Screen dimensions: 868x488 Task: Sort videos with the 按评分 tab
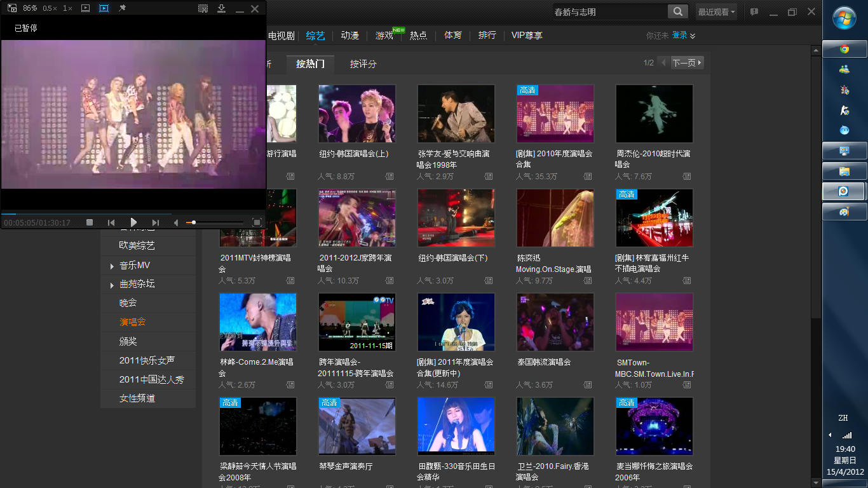click(363, 64)
